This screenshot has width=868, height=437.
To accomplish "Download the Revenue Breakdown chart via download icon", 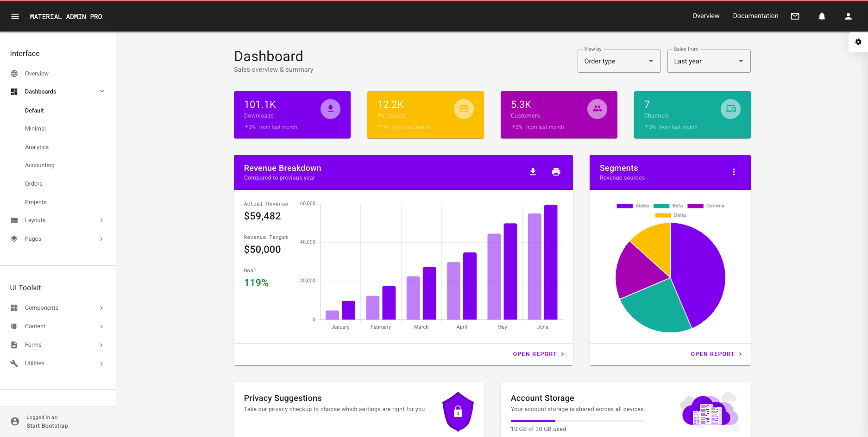I will pos(533,172).
